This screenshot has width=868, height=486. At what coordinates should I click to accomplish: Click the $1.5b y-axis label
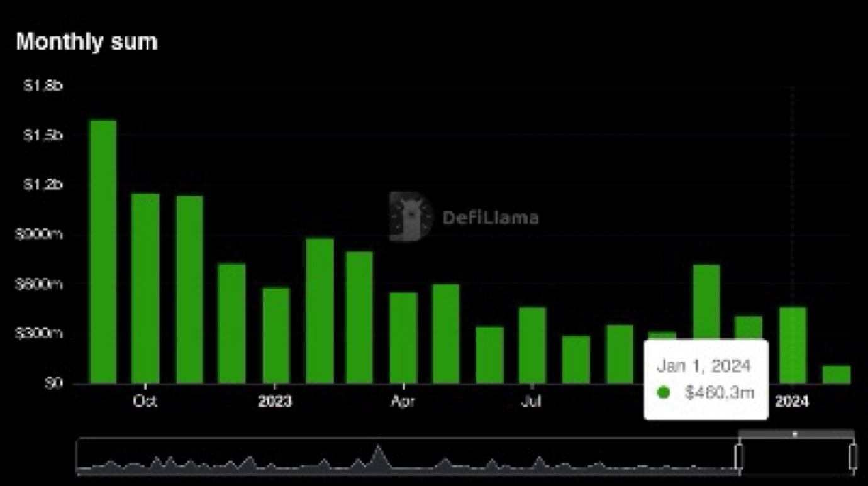(x=43, y=135)
